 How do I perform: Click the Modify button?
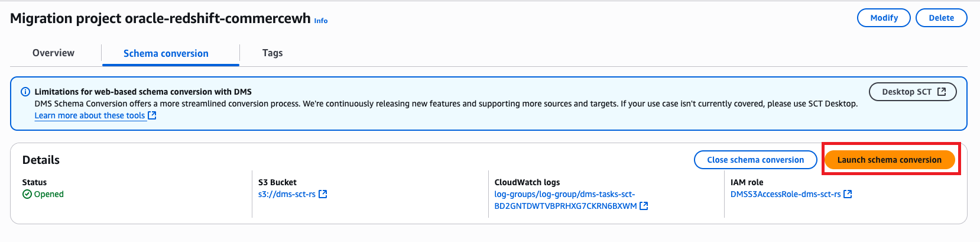[x=884, y=18]
